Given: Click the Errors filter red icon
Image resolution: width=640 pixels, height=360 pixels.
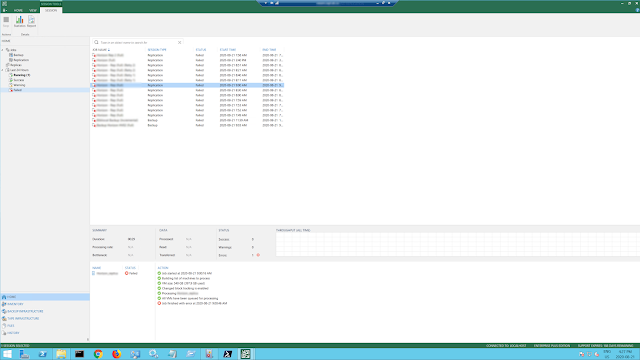Looking at the screenshot, I should pyautogui.click(x=258, y=255).
